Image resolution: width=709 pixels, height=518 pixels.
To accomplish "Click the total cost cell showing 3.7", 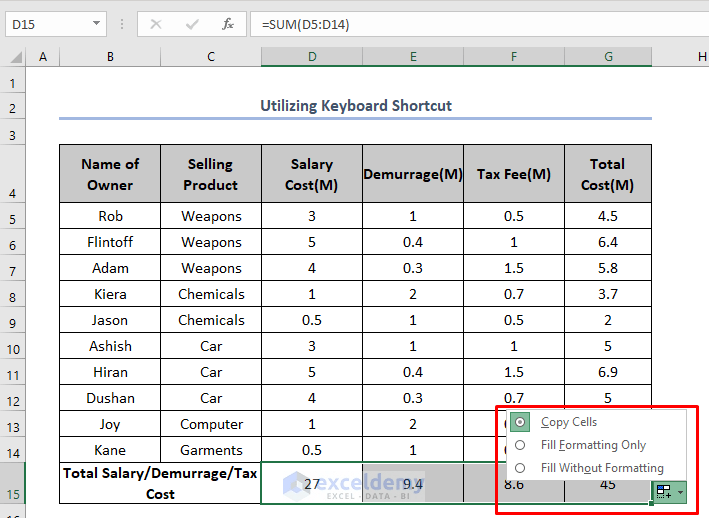I will (x=608, y=294).
